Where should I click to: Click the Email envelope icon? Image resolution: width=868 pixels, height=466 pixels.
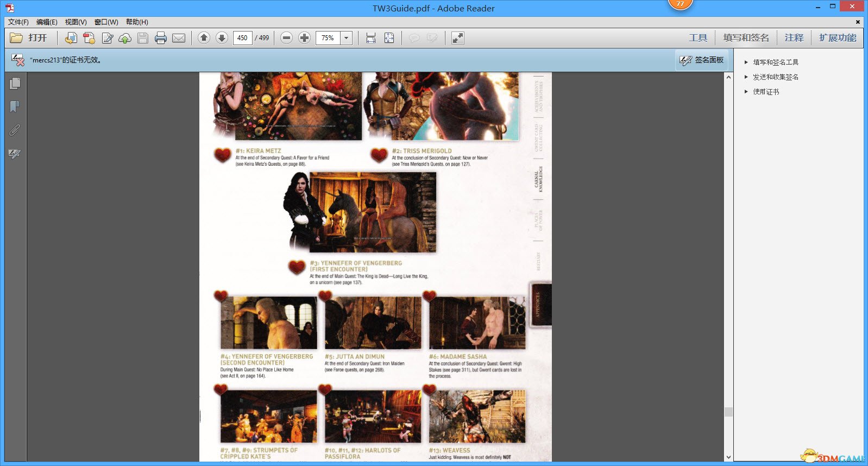click(179, 38)
